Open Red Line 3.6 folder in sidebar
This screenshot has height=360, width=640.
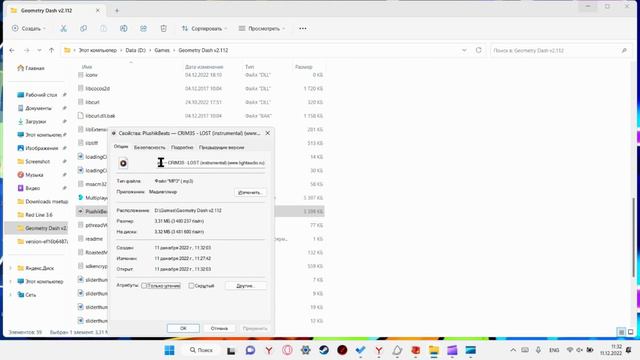pyautogui.click(x=39, y=215)
